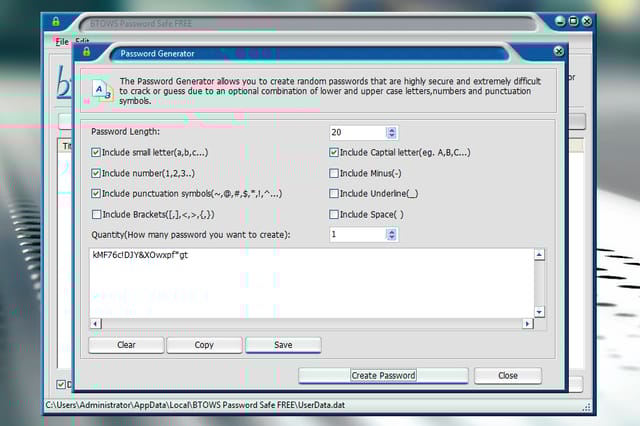The width and height of the screenshot is (640, 426).
Task: Click Create Password button
Action: click(x=383, y=375)
